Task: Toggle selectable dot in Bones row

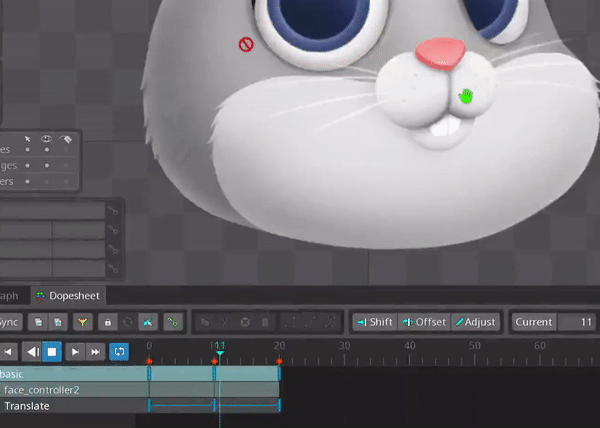Action: click(x=28, y=150)
